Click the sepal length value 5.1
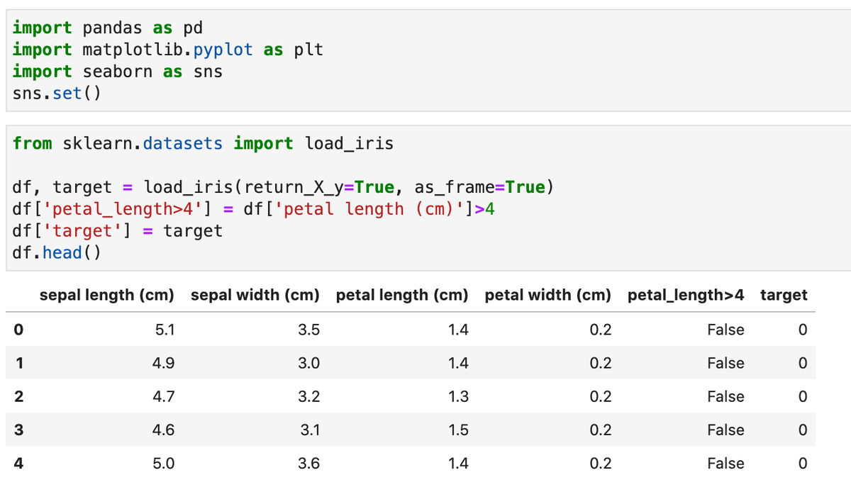 pos(165,330)
